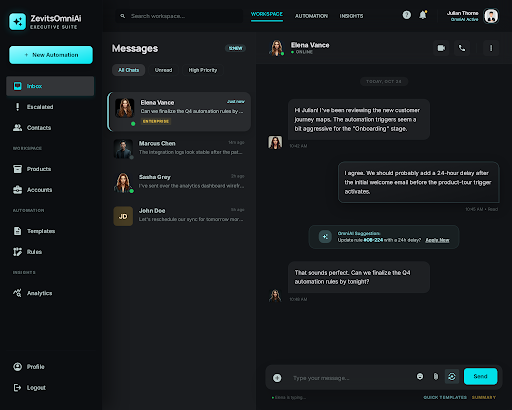The image size is (512, 410).
Task: Click the Logout icon
Action: pos(17,387)
